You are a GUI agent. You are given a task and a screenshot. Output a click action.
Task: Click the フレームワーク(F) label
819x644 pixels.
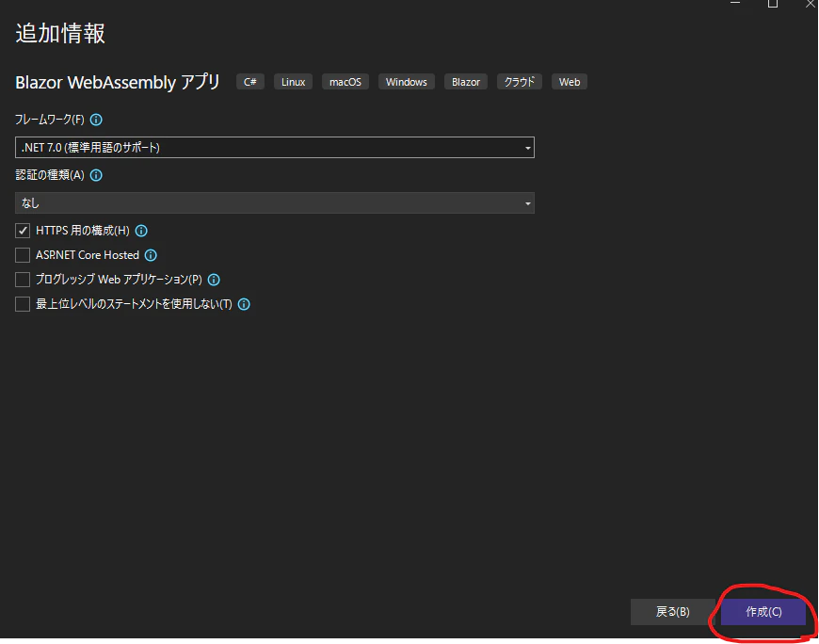[50, 120]
